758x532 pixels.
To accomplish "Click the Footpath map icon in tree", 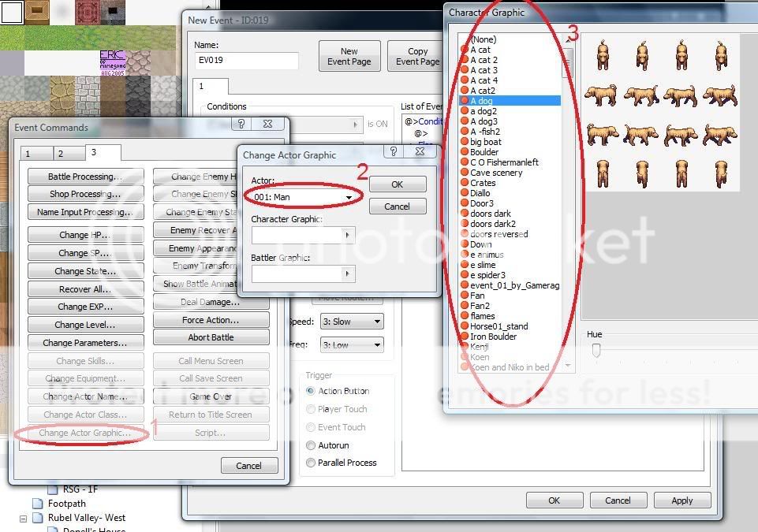I will click(37, 504).
